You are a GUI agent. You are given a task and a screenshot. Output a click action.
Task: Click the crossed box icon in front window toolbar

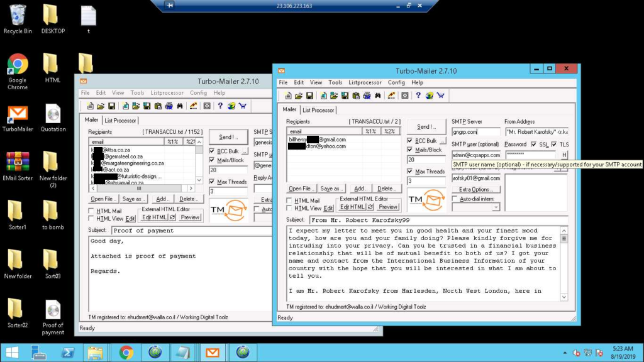[x=405, y=96]
